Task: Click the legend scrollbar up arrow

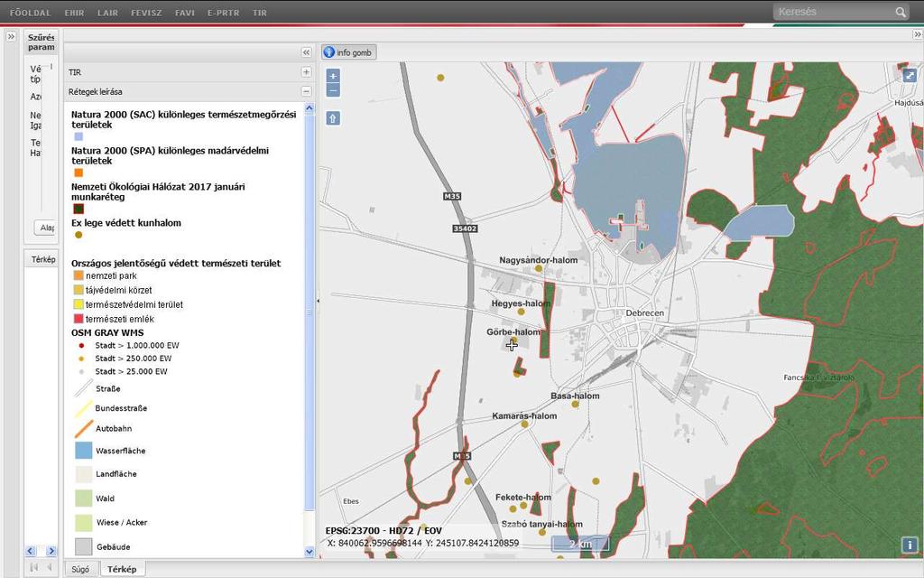Action: tap(310, 108)
